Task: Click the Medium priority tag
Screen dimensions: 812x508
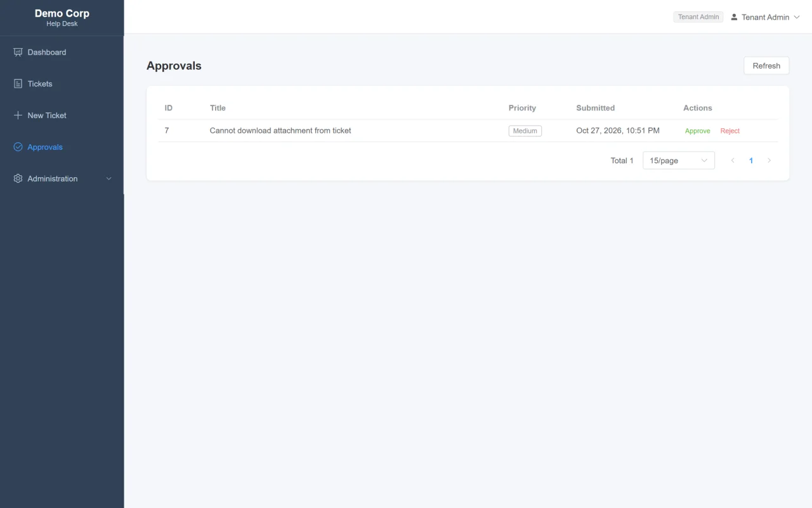Action: click(525, 131)
